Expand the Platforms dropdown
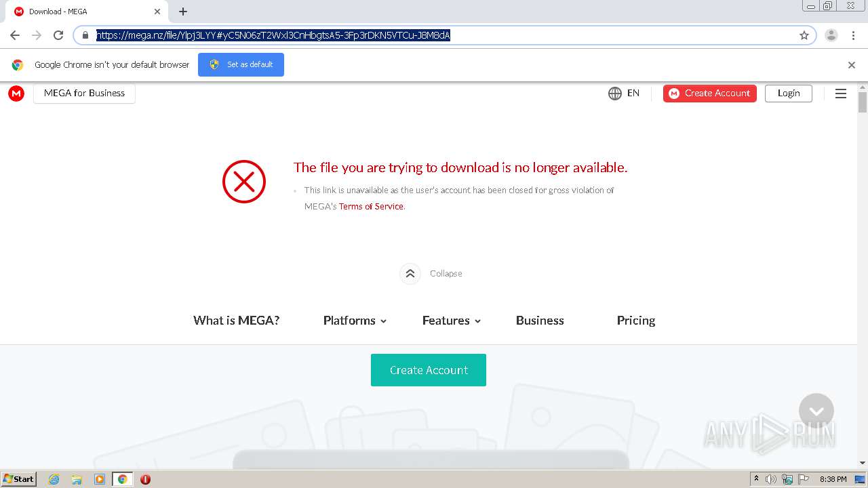This screenshot has height=488, width=868. click(355, 321)
